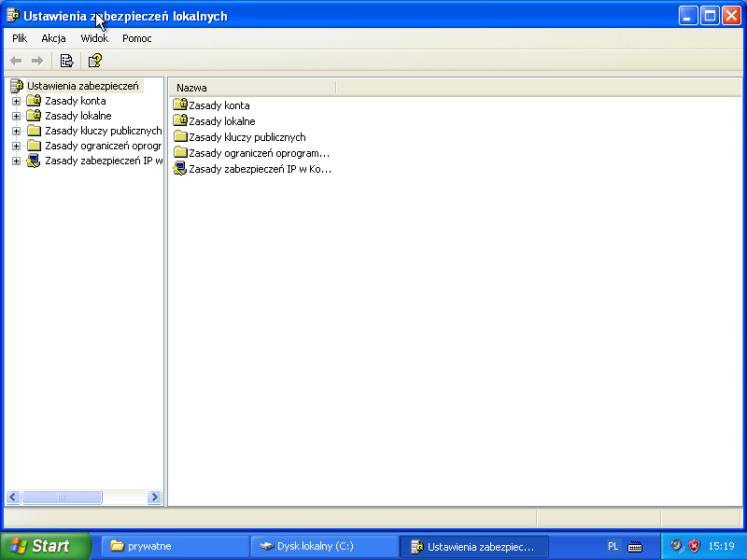Select Zasady zabezpieczeń IP icon in right pane
The width and height of the screenshot is (747, 560).
(180, 169)
